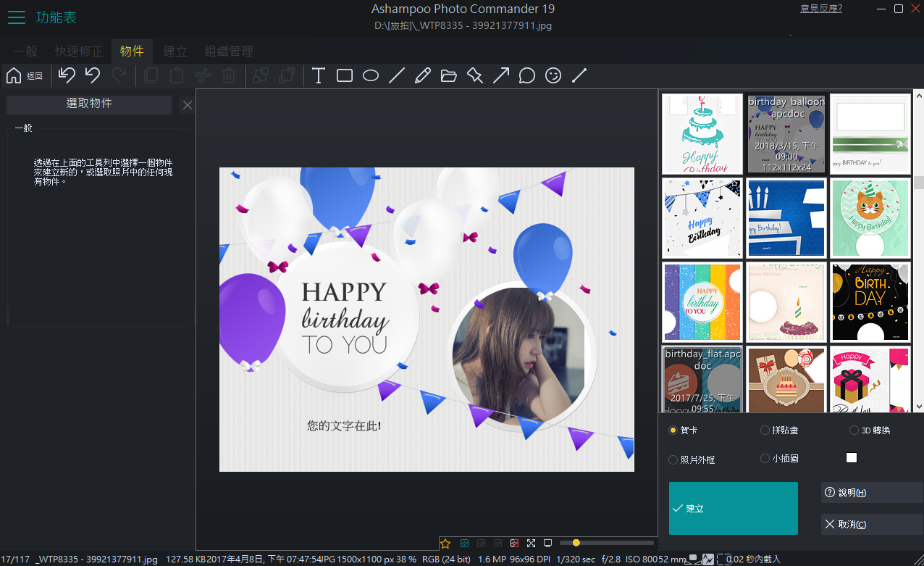Pick the Pencil freehand drawing tool
The image size is (924, 566).
point(423,75)
